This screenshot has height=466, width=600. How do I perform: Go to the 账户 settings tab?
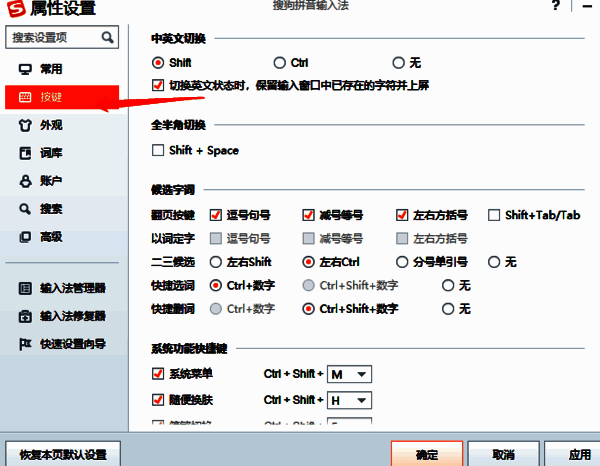[62, 181]
